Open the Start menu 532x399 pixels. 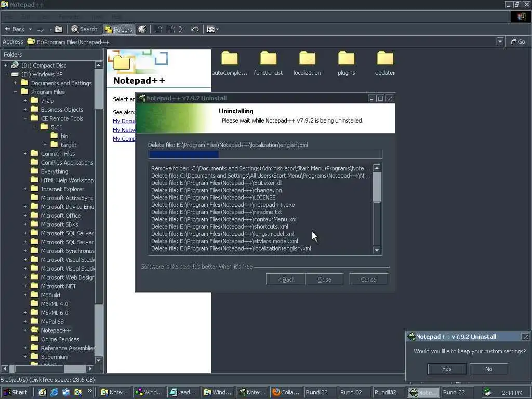(x=15, y=392)
